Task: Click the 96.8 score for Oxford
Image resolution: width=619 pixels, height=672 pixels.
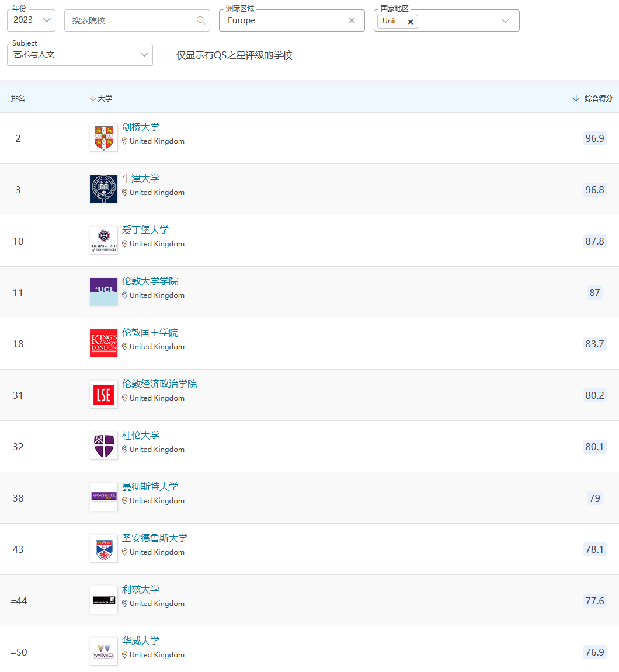Action: coord(594,190)
